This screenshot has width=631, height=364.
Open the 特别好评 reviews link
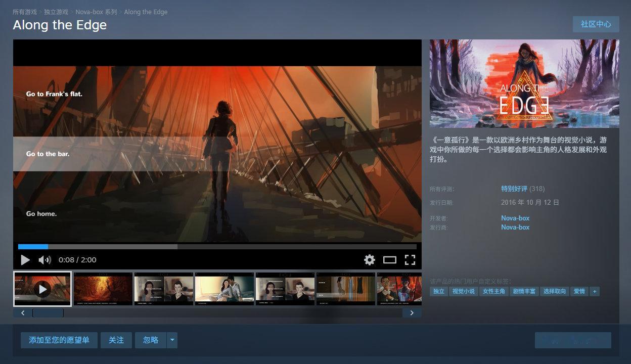[x=514, y=189]
